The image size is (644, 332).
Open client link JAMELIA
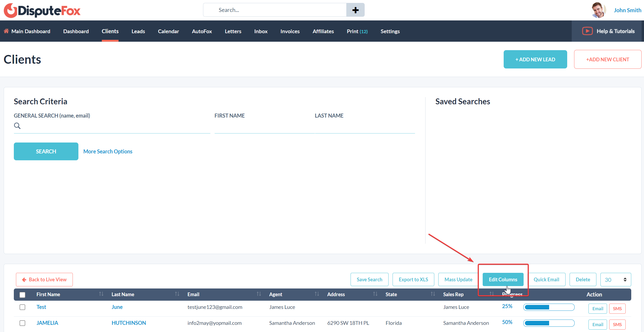(x=47, y=323)
